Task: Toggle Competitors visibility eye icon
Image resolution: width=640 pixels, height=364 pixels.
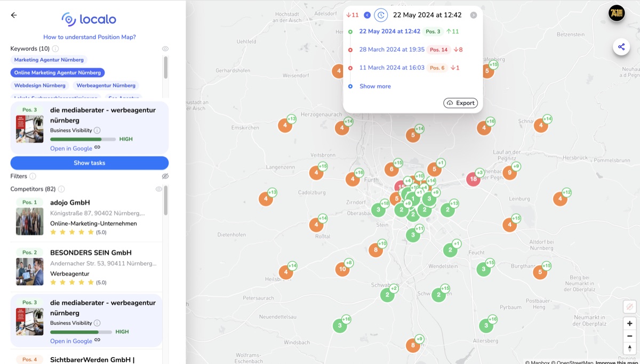Action: click(158, 189)
